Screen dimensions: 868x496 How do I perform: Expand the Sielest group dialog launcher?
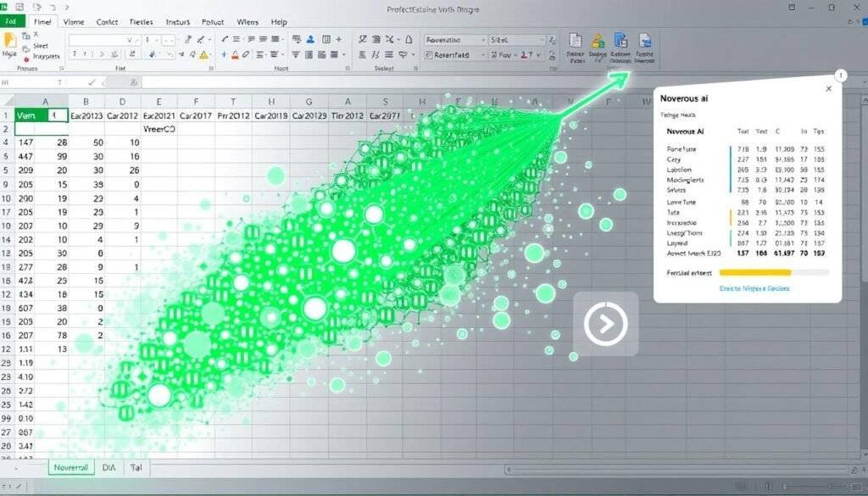pyautogui.click(x=415, y=68)
